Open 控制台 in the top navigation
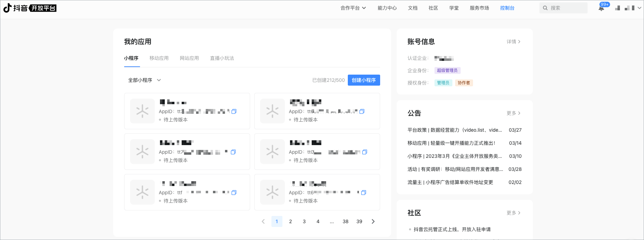The image size is (644, 240). (507, 8)
